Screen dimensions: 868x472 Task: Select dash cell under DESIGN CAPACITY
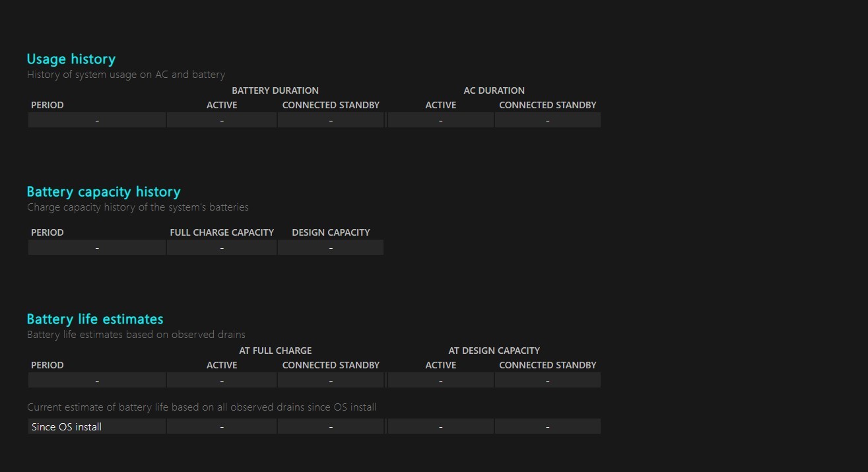331,248
